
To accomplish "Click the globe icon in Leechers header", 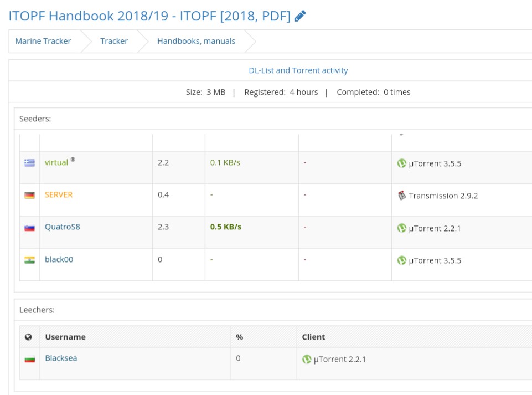I will [29, 337].
